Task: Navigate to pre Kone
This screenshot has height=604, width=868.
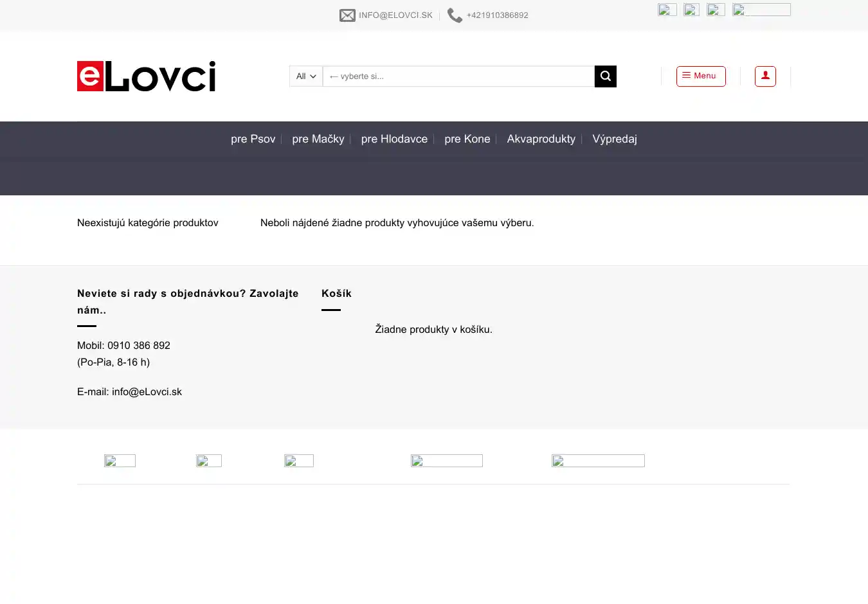Action: click(x=467, y=139)
